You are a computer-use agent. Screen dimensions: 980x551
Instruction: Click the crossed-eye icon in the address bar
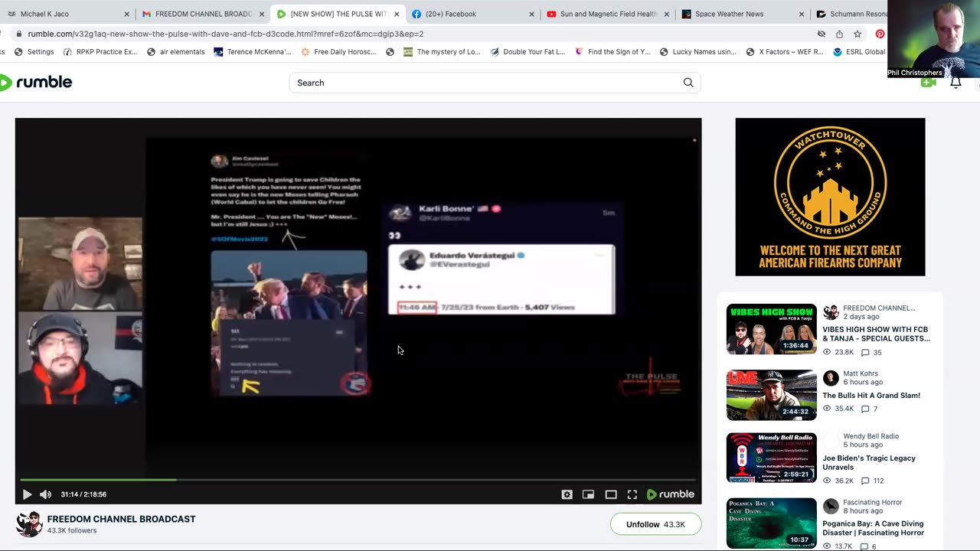coord(822,34)
